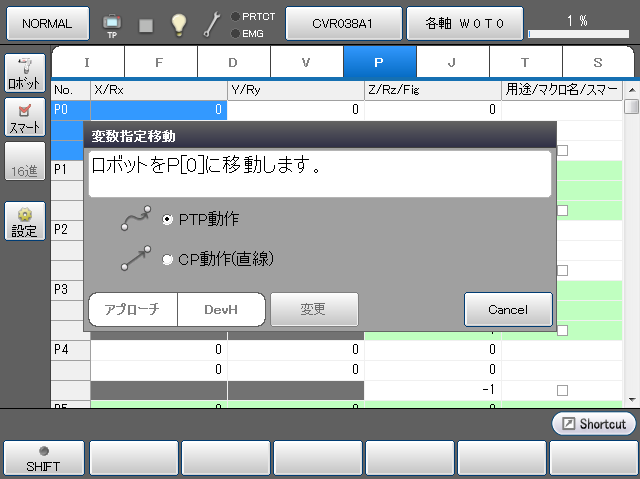Open the スマート side button
Viewport: 640px width, 479px height.
tap(24, 118)
